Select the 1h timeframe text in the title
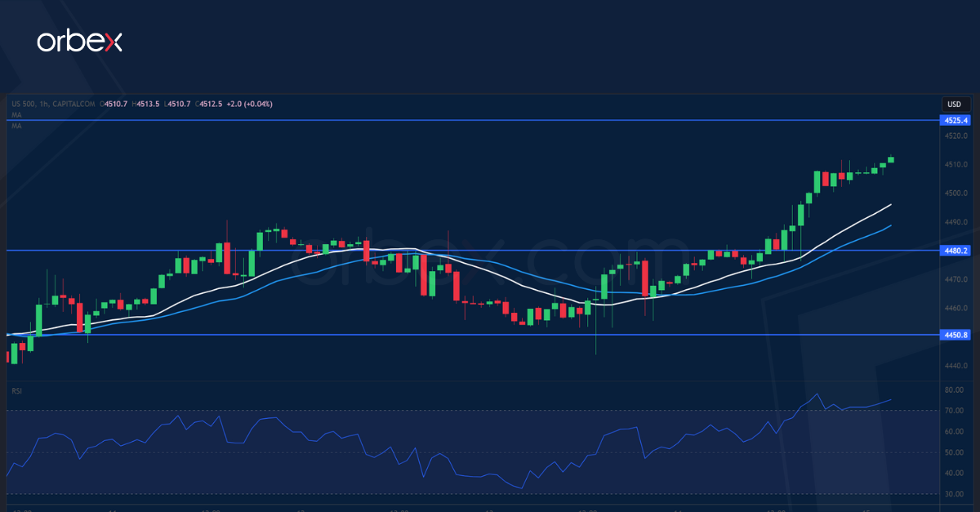This screenshot has width=980, height=512. point(43,104)
